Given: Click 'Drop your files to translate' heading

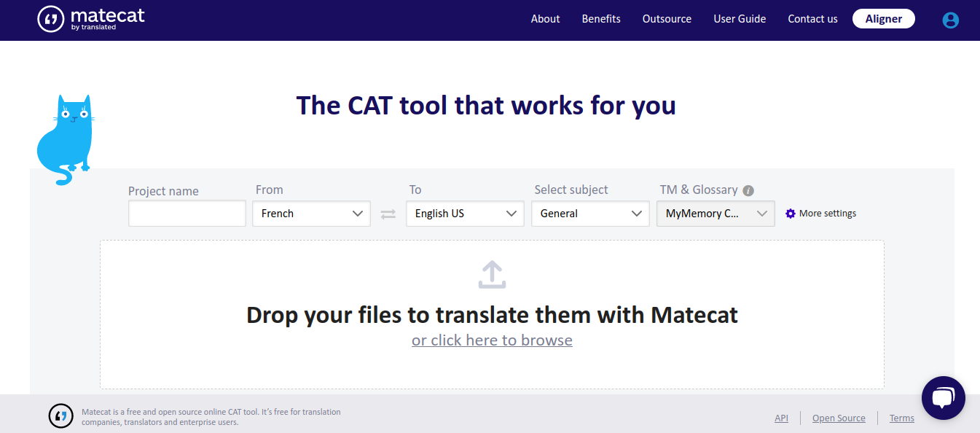Looking at the screenshot, I should point(492,315).
